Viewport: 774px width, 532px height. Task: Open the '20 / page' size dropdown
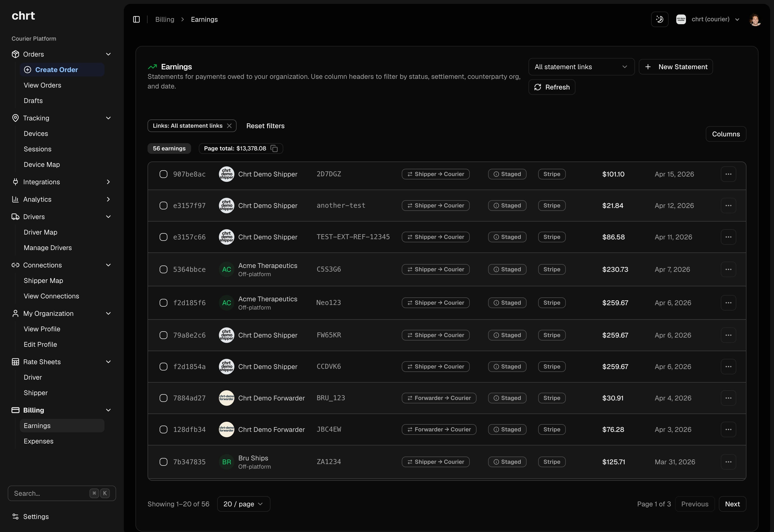pos(243,504)
